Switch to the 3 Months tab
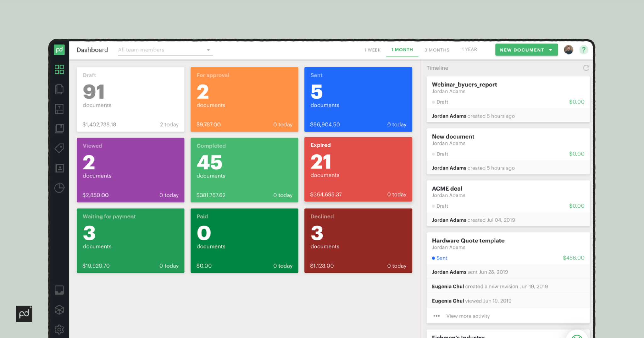 (437, 50)
